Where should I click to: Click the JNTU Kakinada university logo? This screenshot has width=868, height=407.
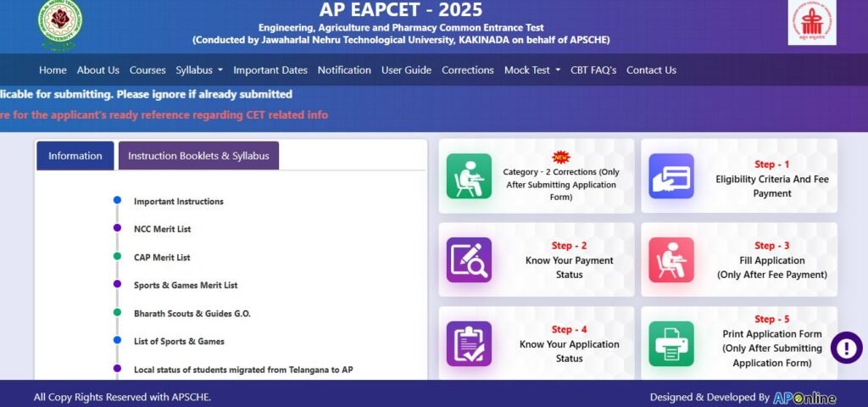[60, 25]
